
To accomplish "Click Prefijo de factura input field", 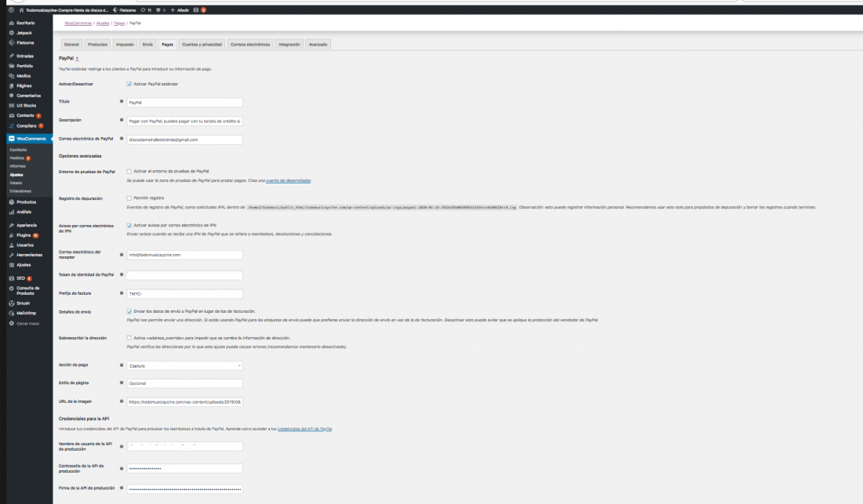I will pos(184,293).
